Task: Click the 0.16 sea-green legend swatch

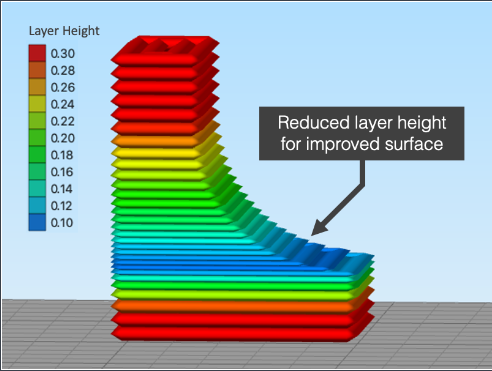Action: pos(37,171)
